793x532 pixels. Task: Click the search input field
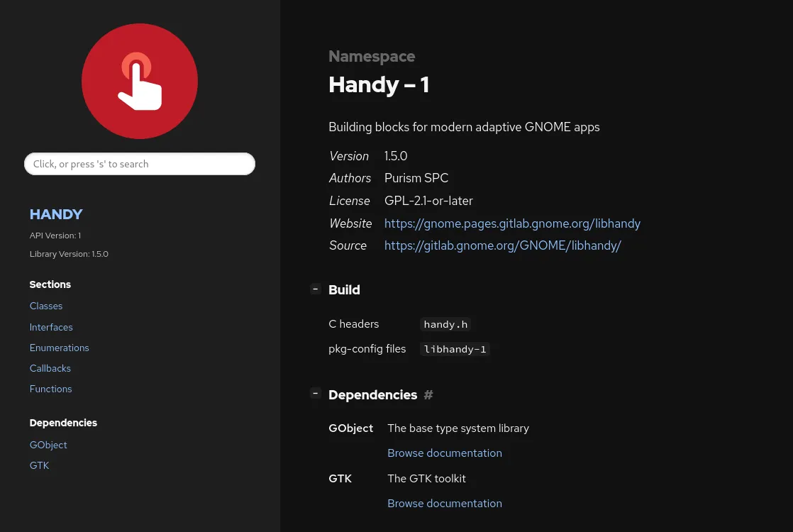(140, 164)
